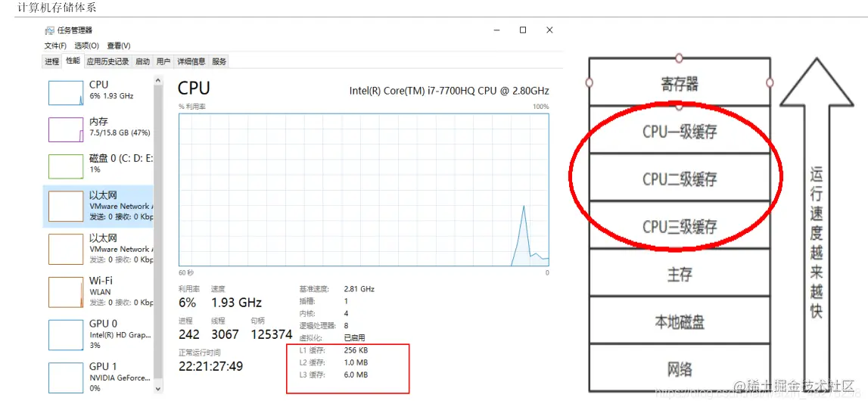Select the Wi-Fi WLAN graph thumbnail
The image size is (868, 407).
tap(65, 292)
